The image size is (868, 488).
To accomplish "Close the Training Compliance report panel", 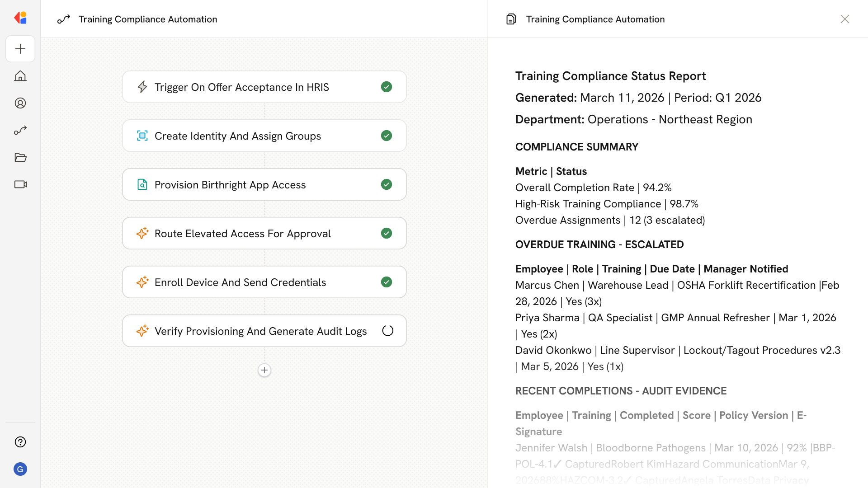I will (x=844, y=19).
